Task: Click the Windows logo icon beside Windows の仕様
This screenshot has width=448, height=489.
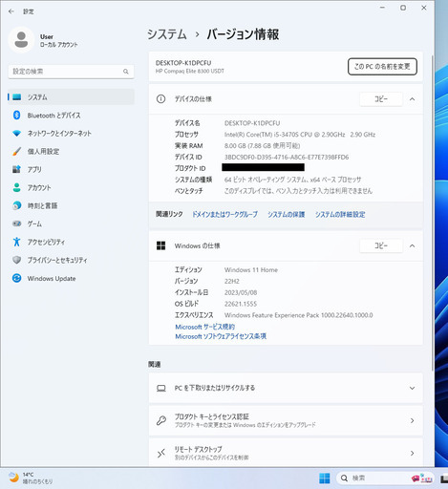Action: (x=160, y=245)
